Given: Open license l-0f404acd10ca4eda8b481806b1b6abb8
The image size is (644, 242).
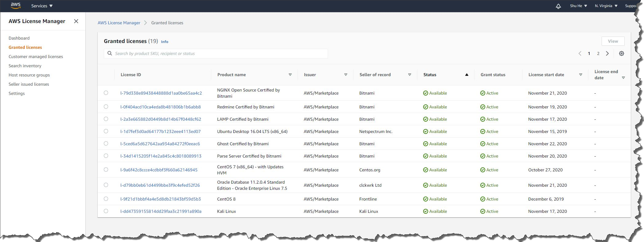Looking at the screenshot, I should [160, 107].
